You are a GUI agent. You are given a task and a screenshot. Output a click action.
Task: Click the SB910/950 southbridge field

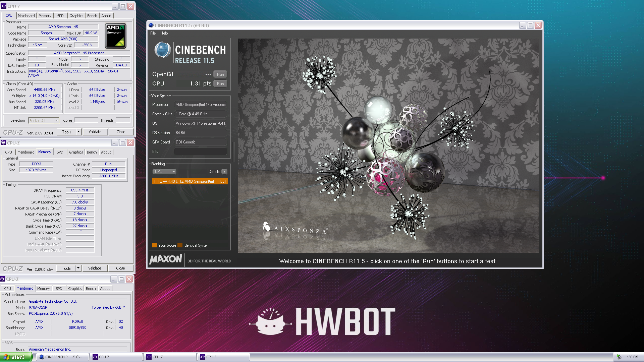tap(77, 327)
